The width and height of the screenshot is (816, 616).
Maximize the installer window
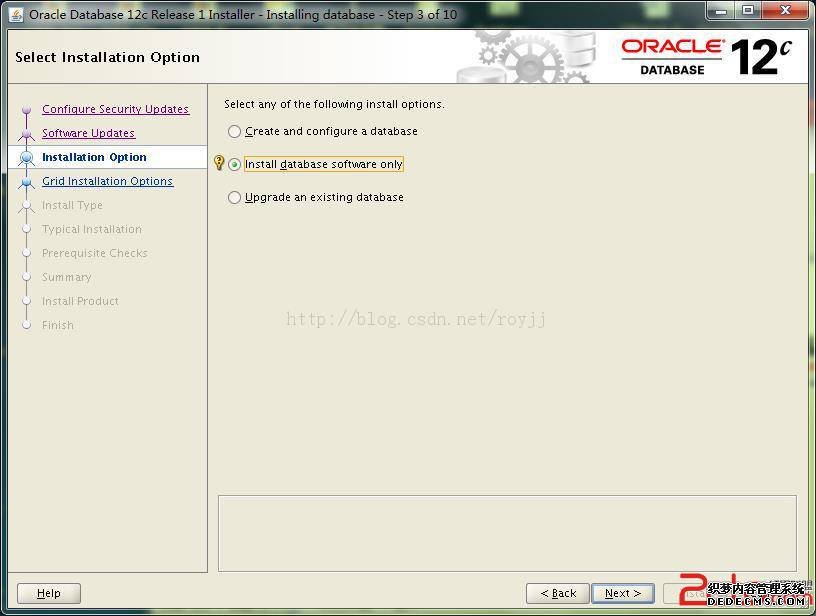(748, 11)
